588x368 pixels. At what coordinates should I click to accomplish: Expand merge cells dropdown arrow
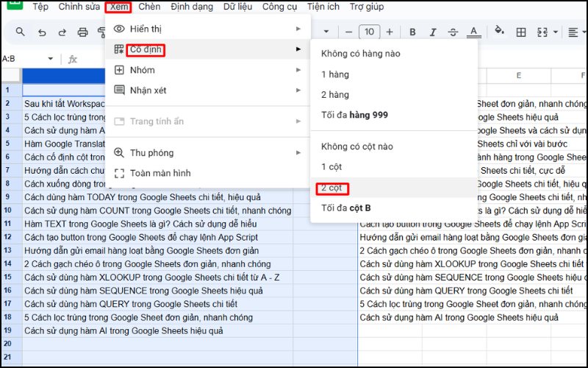(556, 32)
